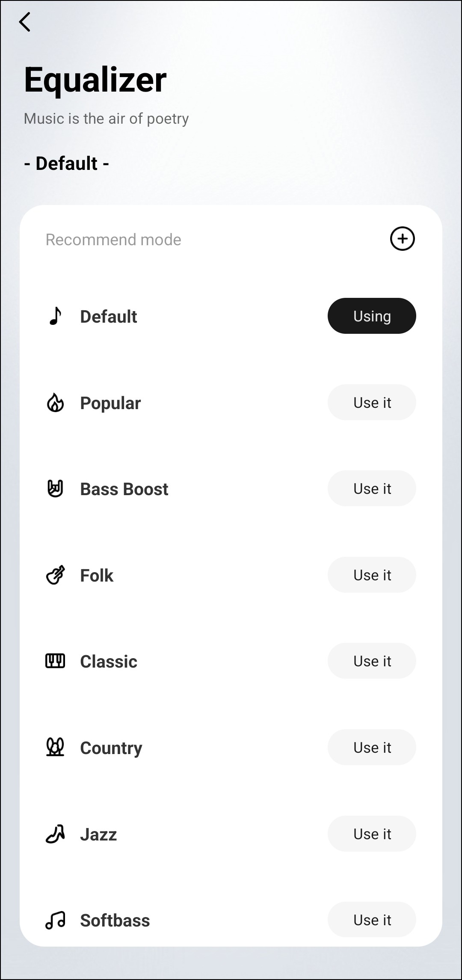
Task: Switch to the Classic preset
Action: pyautogui.click(x=372, y=661)
